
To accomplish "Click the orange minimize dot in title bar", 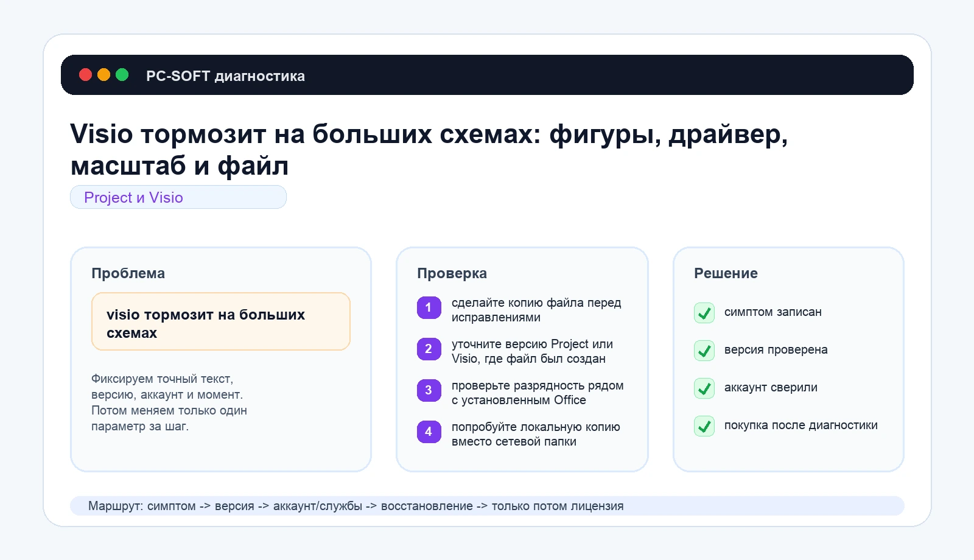I will coord(103,75).
